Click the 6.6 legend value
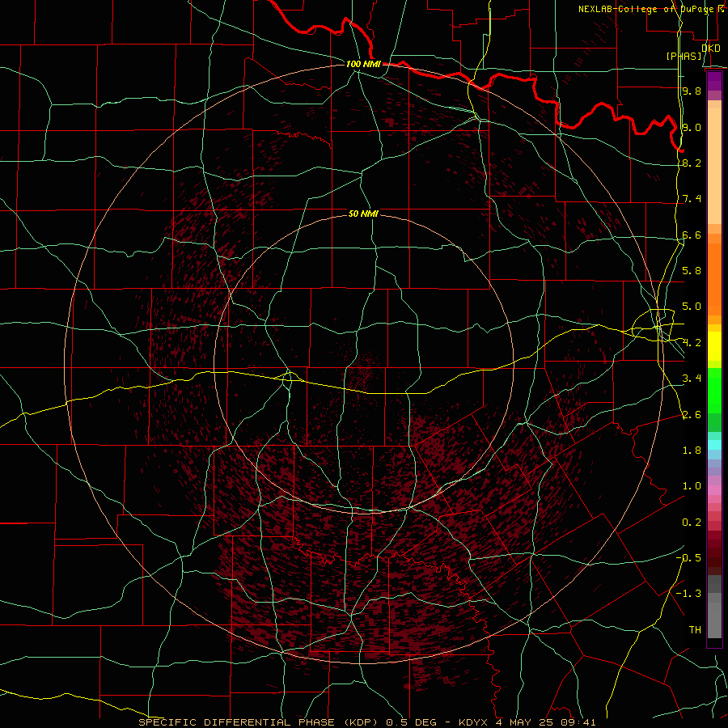 (x=692, y=235)
